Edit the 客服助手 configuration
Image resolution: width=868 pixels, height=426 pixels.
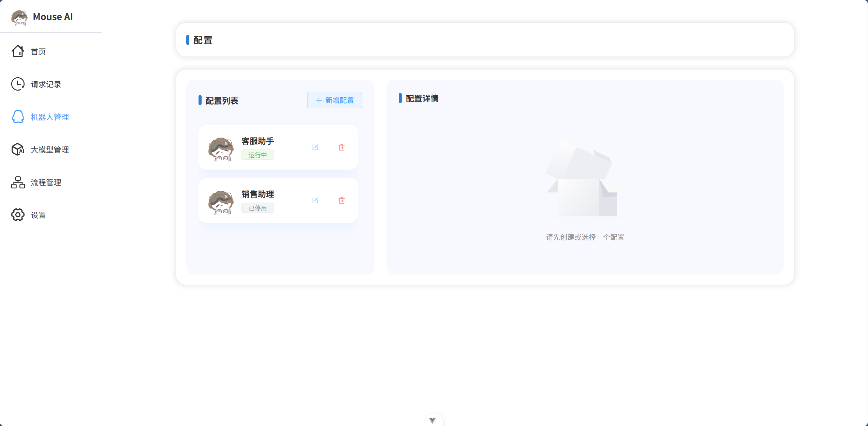[x=315, y=147]
